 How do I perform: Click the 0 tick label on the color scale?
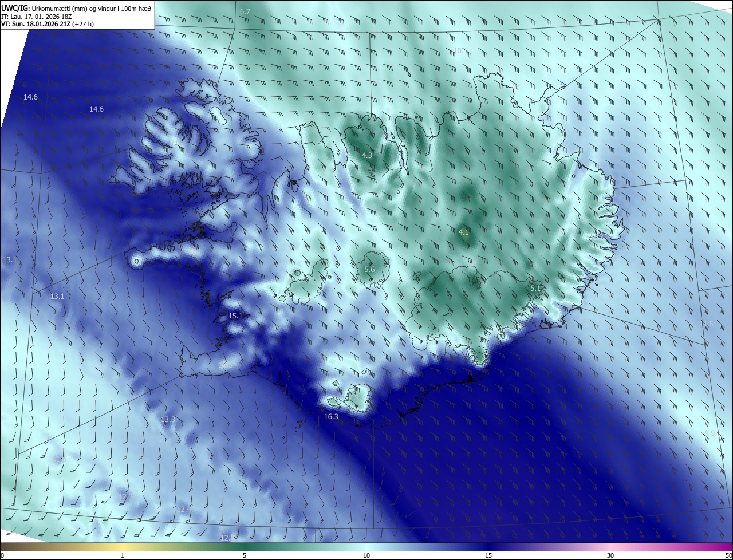[2, 555]
